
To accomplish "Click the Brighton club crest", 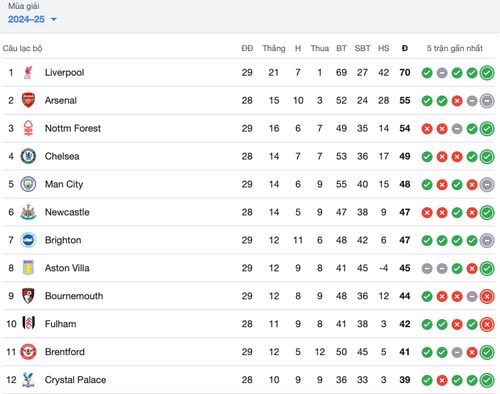I will click(x=28, y=240).
